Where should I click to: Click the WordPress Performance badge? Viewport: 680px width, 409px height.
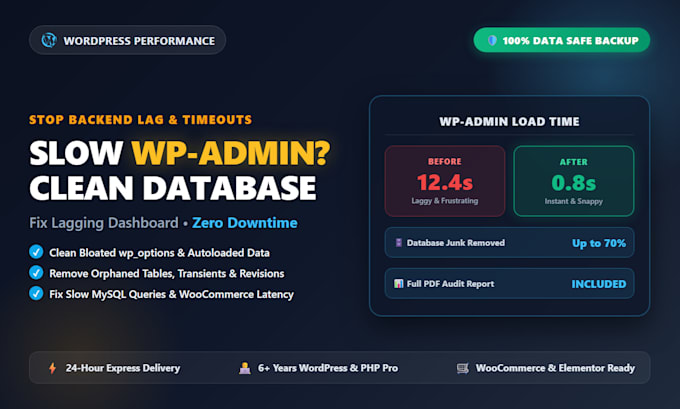pyautogui.click(x=128, y=40)
